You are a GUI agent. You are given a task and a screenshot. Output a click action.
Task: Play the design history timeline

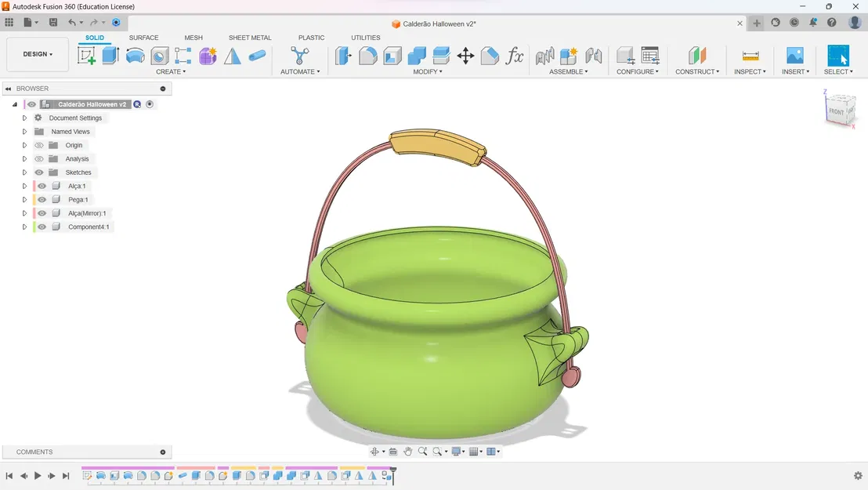click(x=38, y=476)
